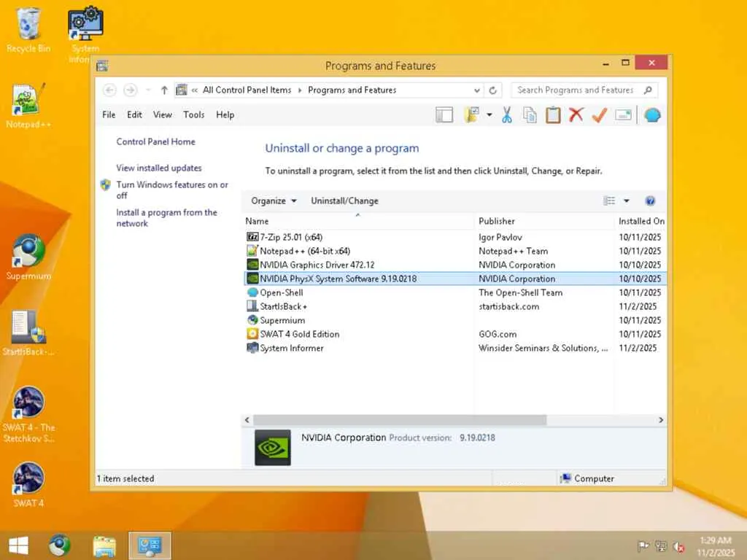
Task: Open the Recycle Bin desktop icon
Action: (28, 29)
